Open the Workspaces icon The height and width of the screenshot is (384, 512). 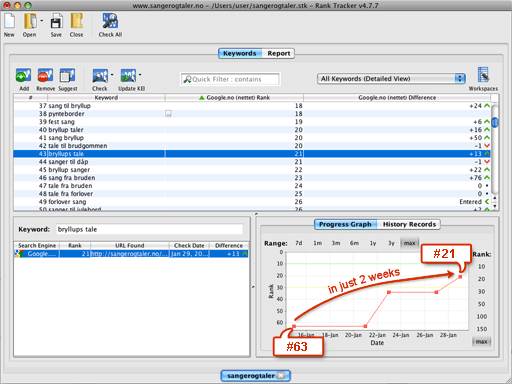point(483,75)
